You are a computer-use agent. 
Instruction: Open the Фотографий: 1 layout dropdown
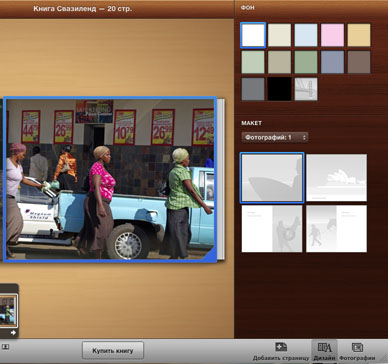(x=275, y=137)
